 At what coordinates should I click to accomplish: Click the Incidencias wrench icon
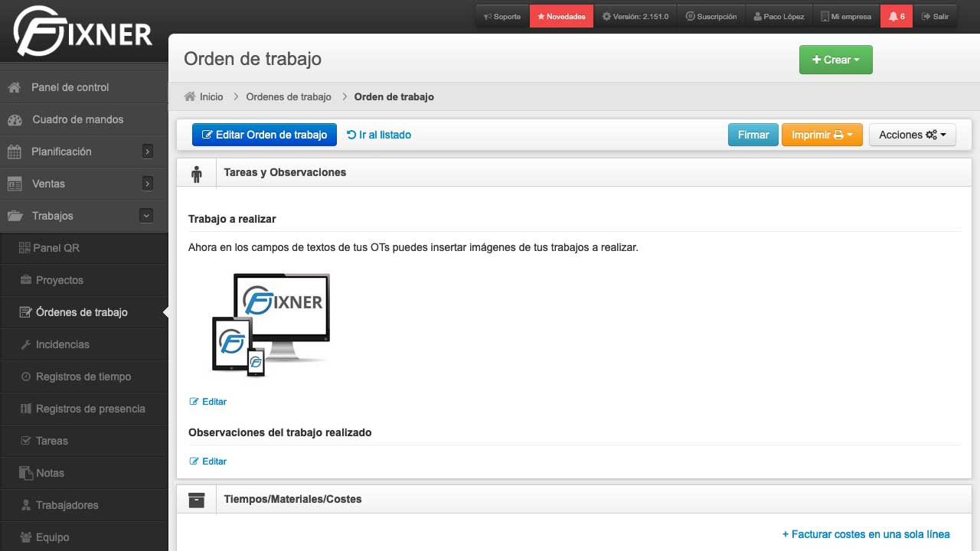25,344
